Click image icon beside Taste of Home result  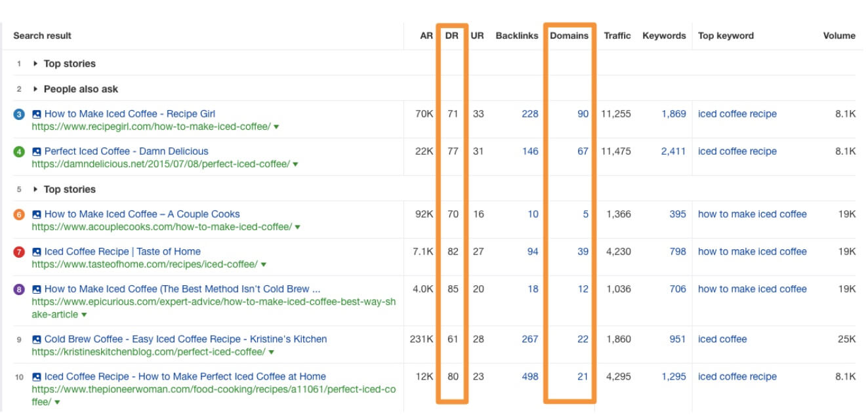click(x=37, y=252)
